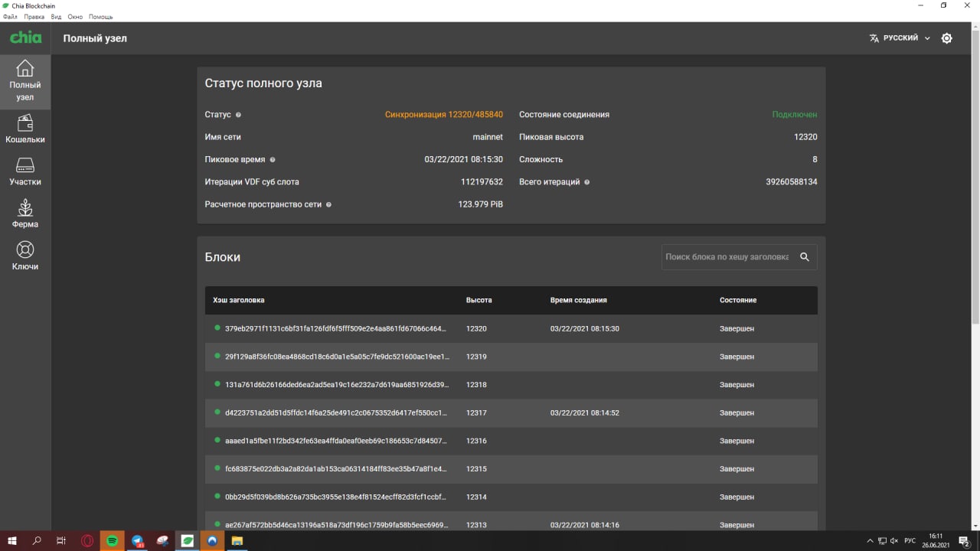Click help icon beside Расчетное пространство сети

[328, 205]
